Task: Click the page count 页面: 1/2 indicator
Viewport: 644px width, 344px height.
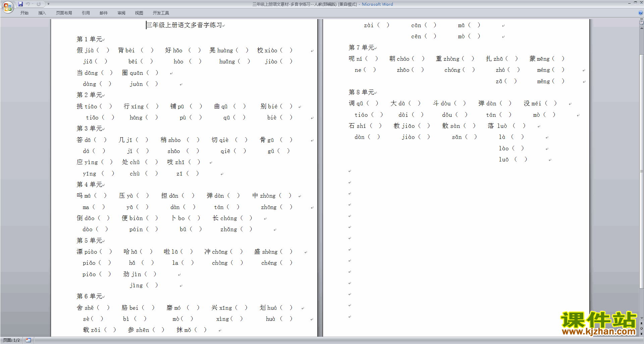Action: click(11, 340)
